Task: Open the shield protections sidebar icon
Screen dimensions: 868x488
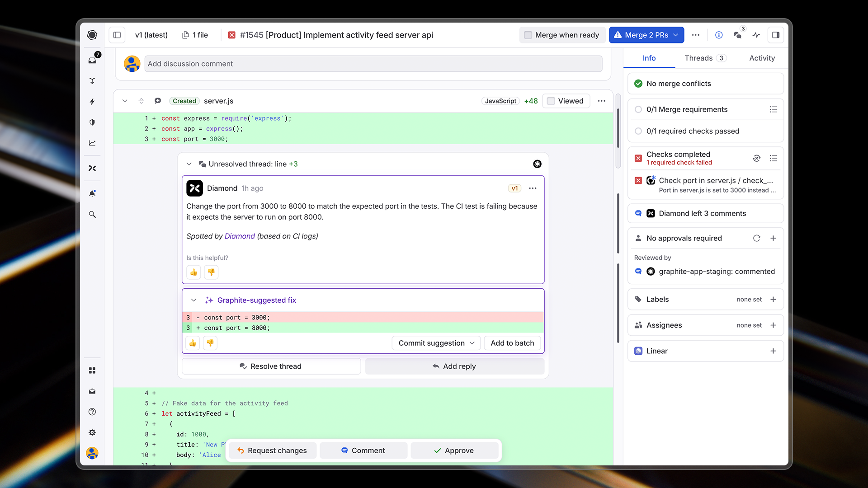Action: point(92,122)
